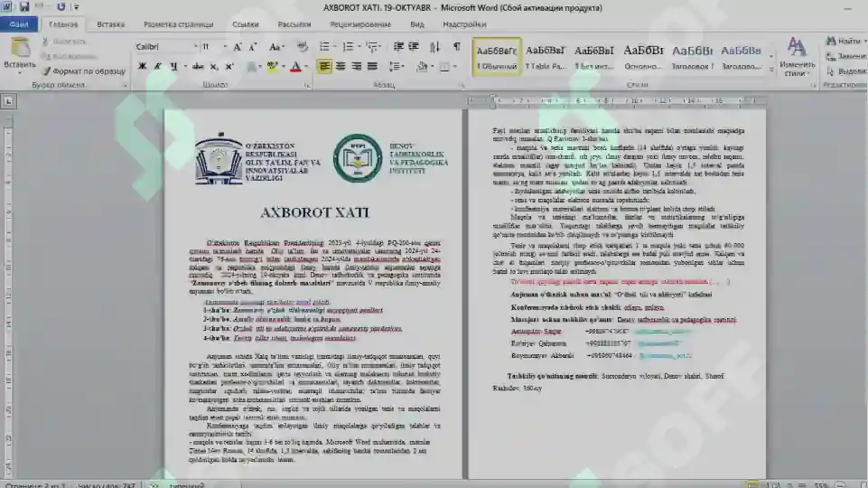Center the paragraph text
Viewport: 868px width, 488px height.
[341, 67]
